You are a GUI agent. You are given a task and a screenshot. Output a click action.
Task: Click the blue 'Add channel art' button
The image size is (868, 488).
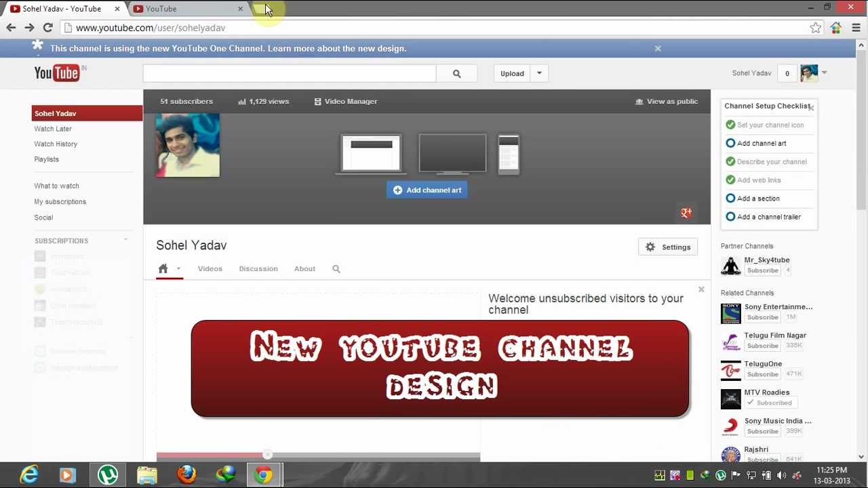click(x=427, y=190)
